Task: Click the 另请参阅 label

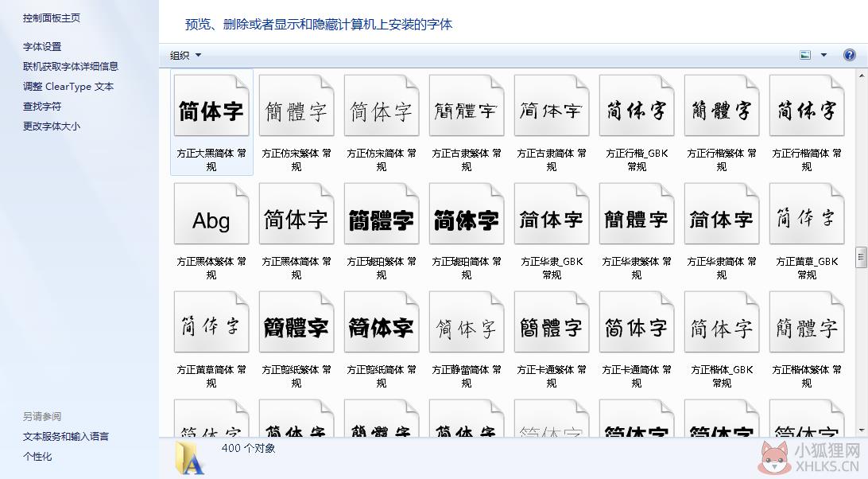Action: coord(42,416)
